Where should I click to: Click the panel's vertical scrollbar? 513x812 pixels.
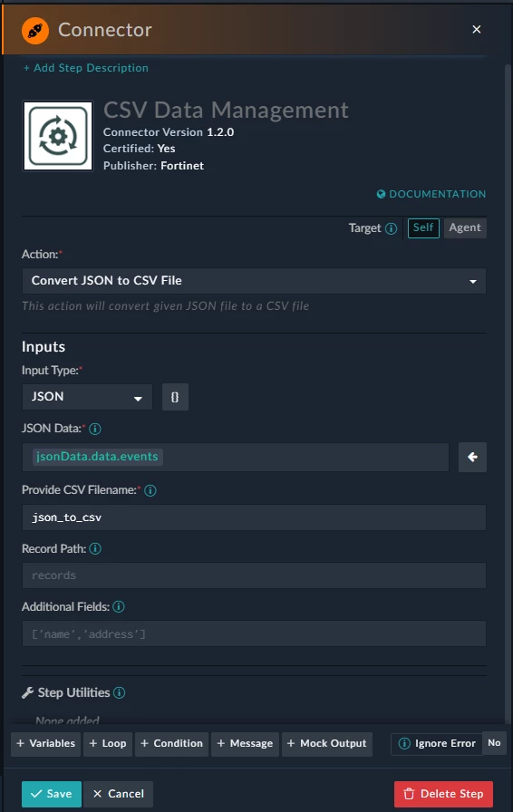pyautogui.click(x=508, y=393)
